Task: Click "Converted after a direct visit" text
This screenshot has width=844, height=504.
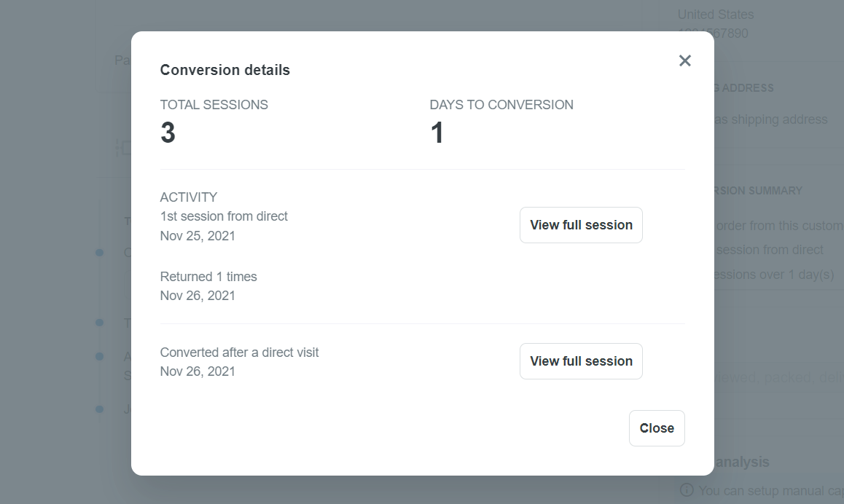Action: click(x=239, y=353)
